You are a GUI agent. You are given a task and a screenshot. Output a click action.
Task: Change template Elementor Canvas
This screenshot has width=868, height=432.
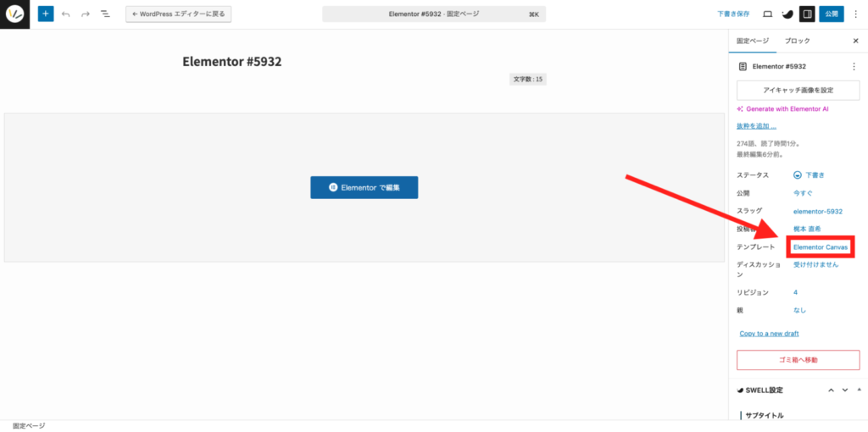pyautogui.click(x=821, y=246)
